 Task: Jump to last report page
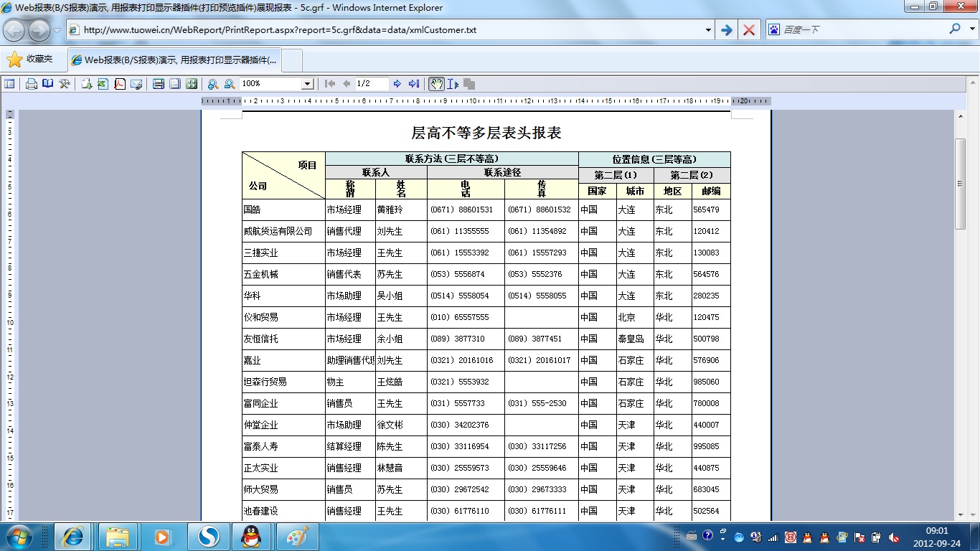(x=414, y=84)
